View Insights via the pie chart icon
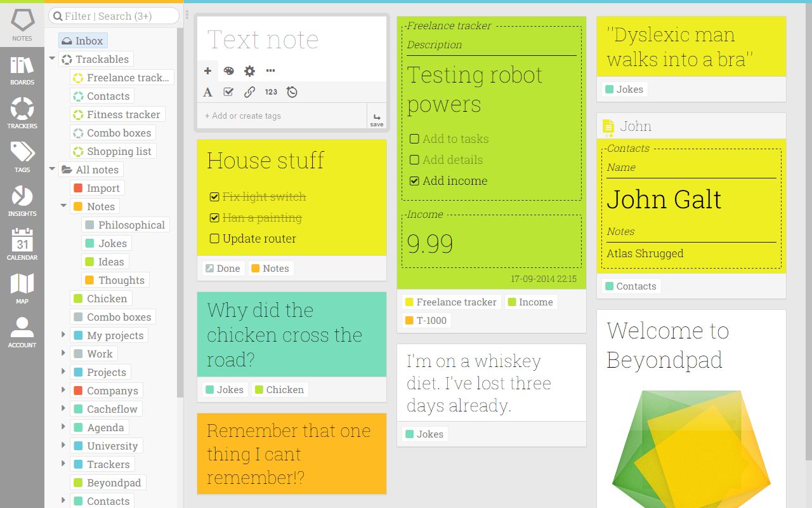This screenshot has height=508, width=812. click(22, 201)
